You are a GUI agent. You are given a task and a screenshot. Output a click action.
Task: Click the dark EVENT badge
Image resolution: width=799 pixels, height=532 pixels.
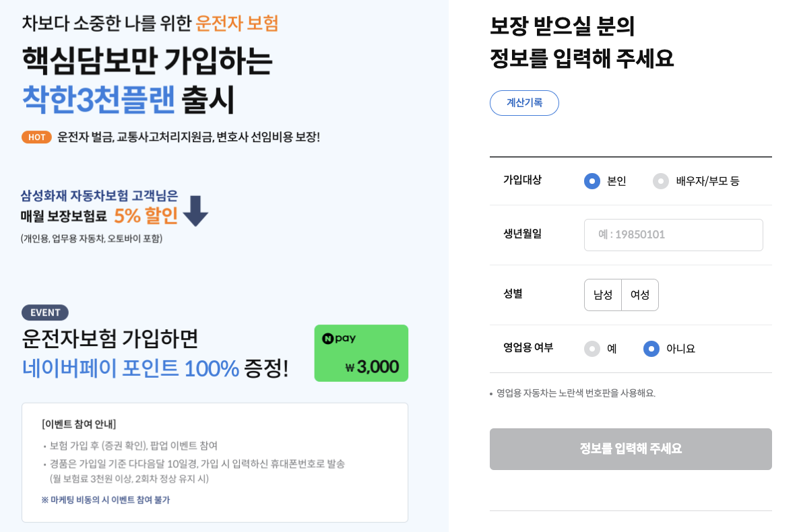coord(45,312)
